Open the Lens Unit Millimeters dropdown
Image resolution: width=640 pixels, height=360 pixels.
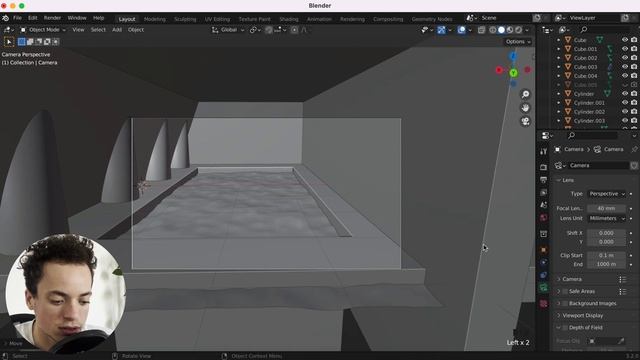607,219
